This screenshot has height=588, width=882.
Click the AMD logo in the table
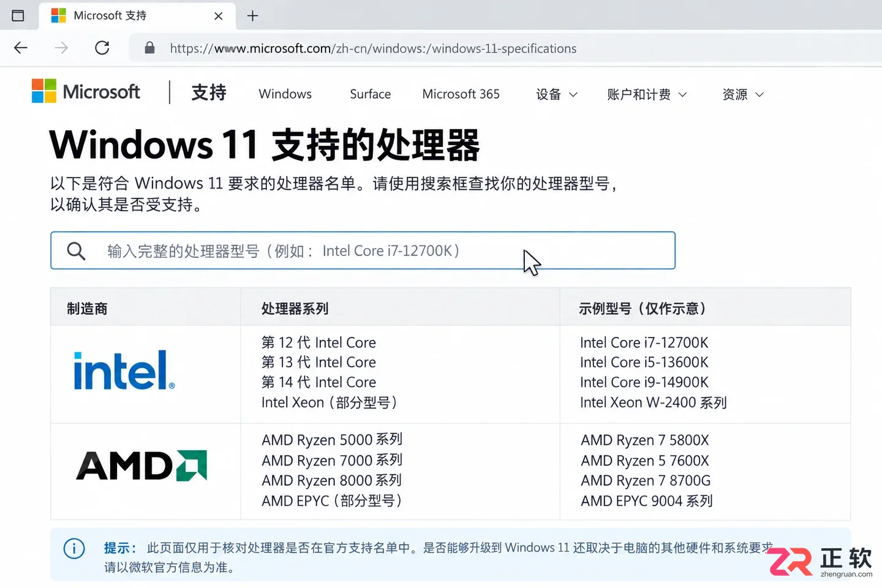pyautogui.click(x=141, y=466)
